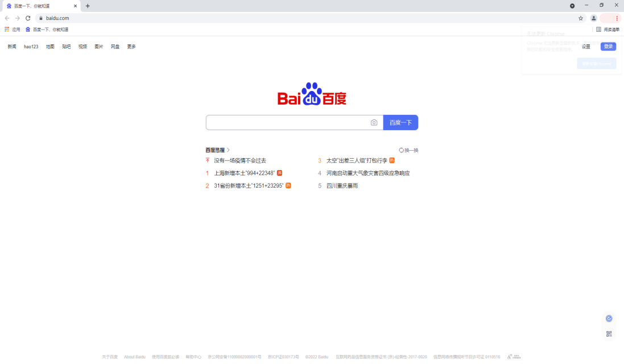624x364 pixels.
Task: Open hot item 没有一场疫情不会过去
Action: coord(240,160)
